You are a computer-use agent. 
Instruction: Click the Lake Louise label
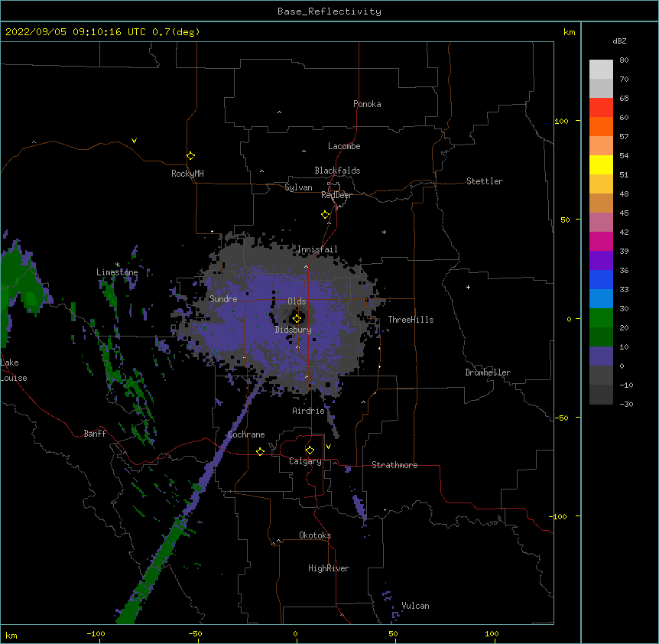pos(14,370)
